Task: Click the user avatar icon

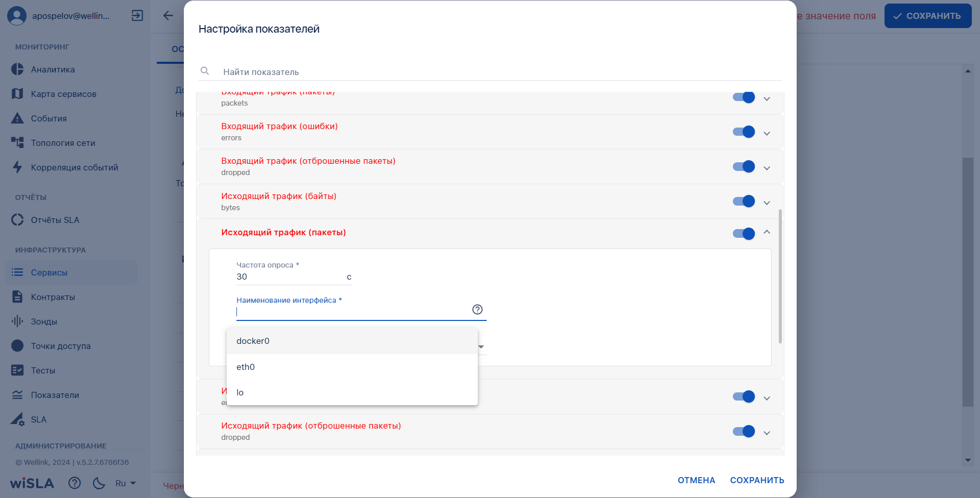Action: pyautogui.click(x=17, y=16)
